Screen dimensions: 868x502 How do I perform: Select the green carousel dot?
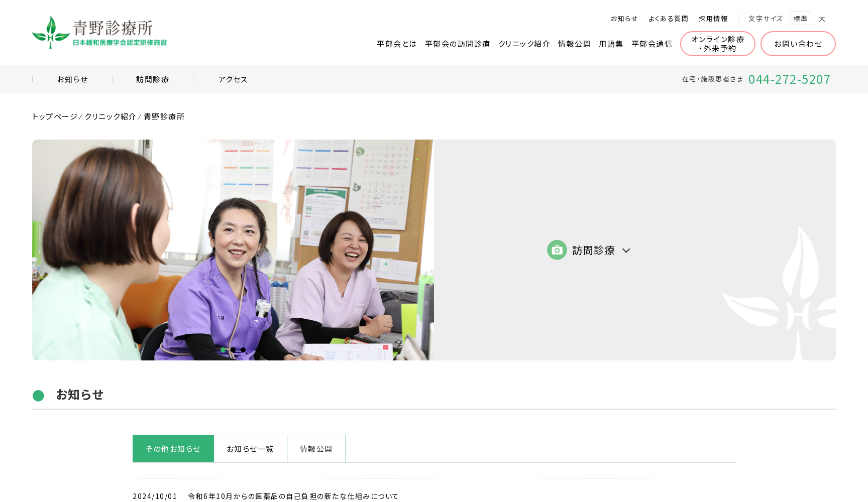point(223,350)
